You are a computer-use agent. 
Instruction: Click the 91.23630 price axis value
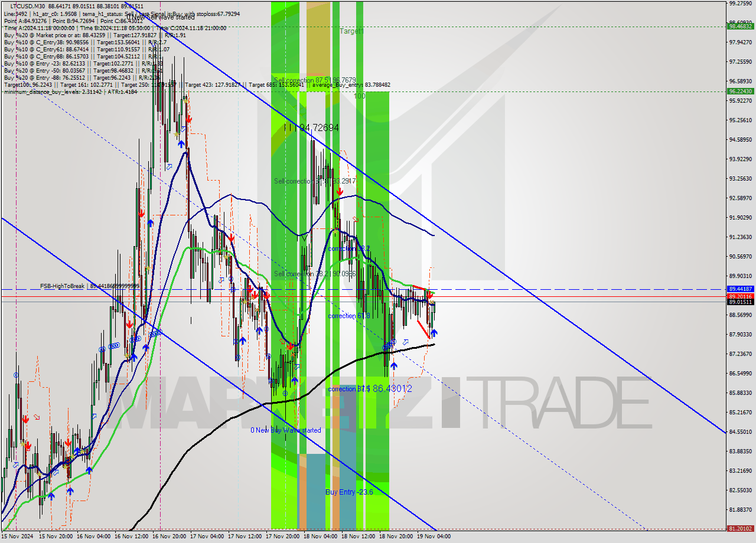pyautogui.click(x=741, y=237)
